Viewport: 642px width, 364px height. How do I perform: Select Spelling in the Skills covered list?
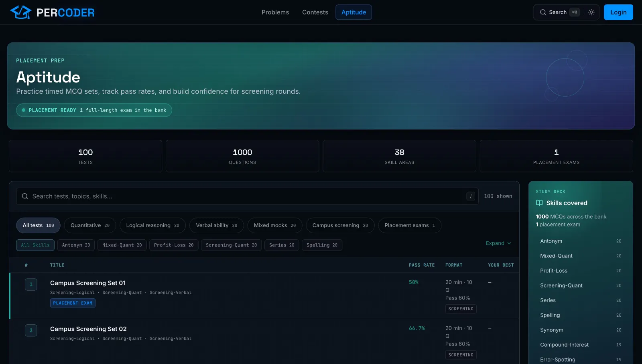581,315
